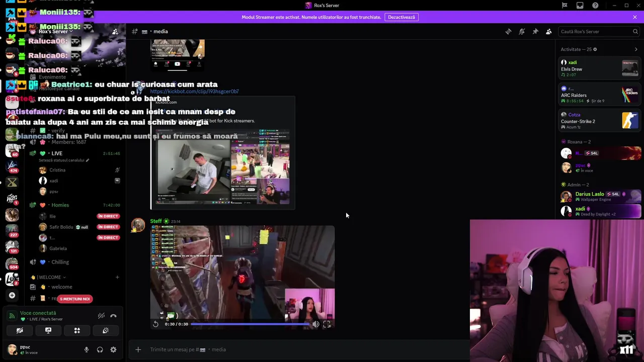Toggle microphone mute

click(87, 350)
